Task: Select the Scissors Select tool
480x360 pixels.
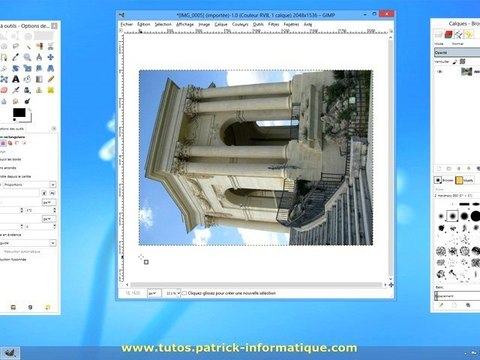Action: coord(51,46)
